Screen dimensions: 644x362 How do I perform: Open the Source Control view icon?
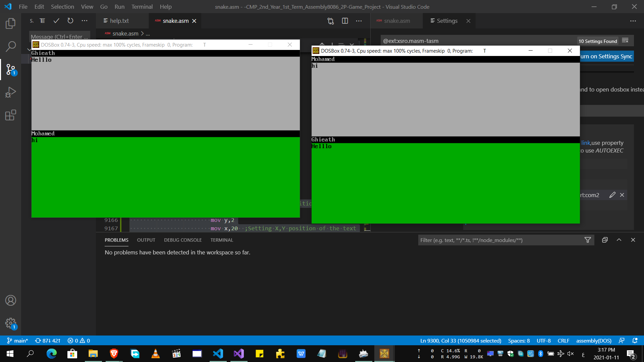10,69
